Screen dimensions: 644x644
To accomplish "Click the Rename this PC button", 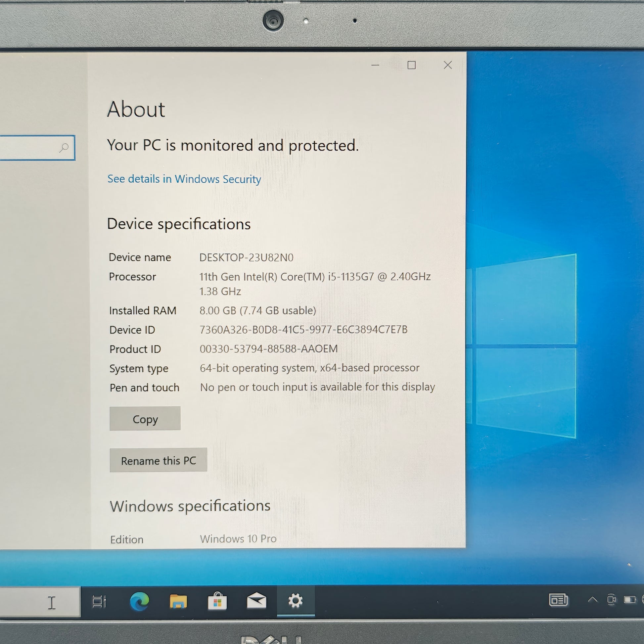I will 158,460.
